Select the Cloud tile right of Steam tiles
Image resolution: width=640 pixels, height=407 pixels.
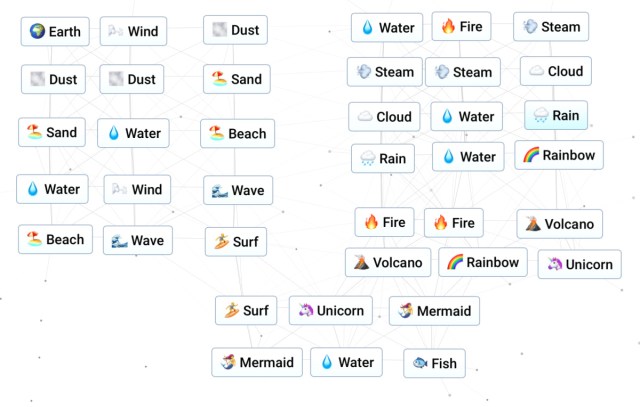pyautogui.click(x=555, y=71)
